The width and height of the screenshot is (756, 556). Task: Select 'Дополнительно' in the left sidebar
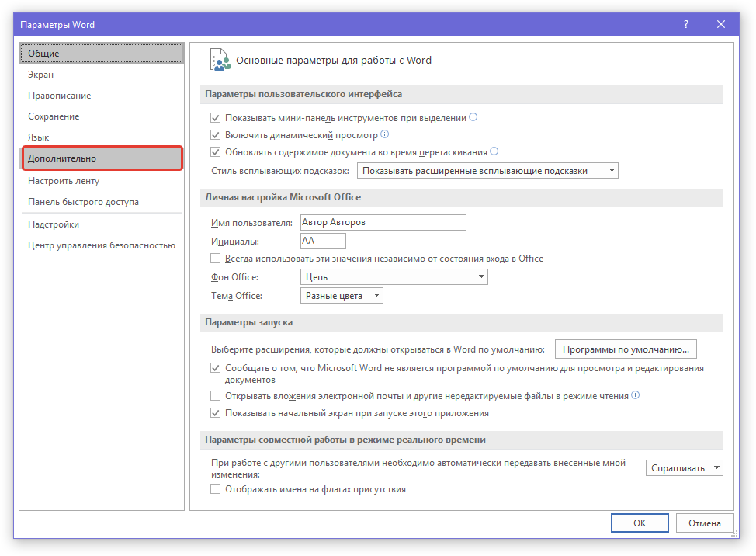(102, 158)
